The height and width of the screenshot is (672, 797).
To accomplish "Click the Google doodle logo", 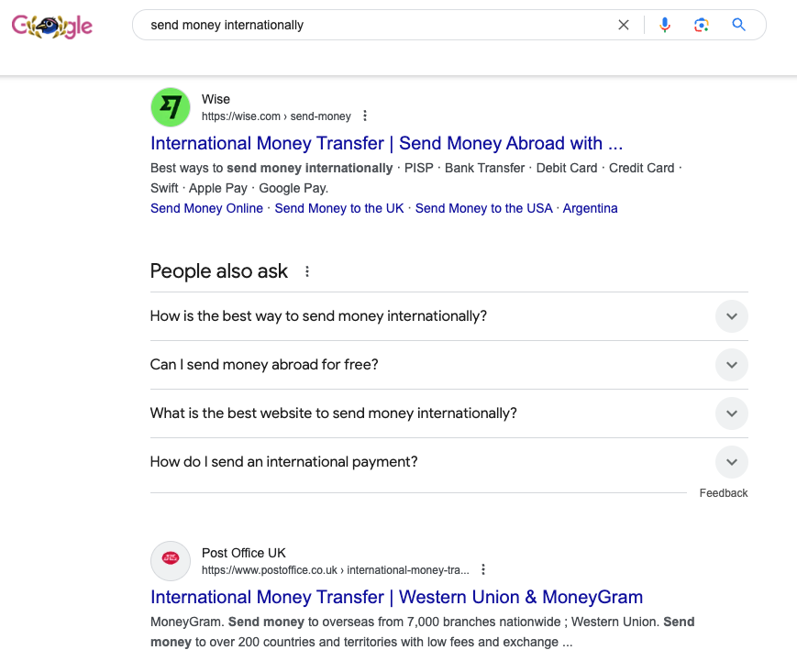I will 52,27.
